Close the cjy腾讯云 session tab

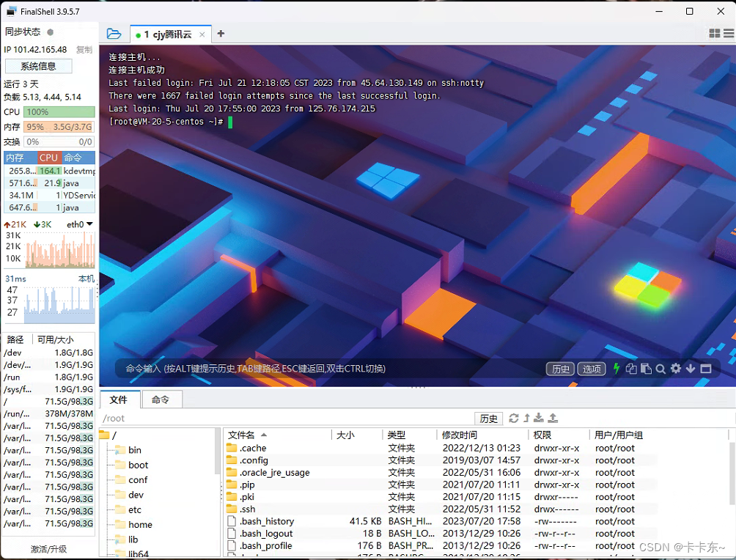click(202, 34)
